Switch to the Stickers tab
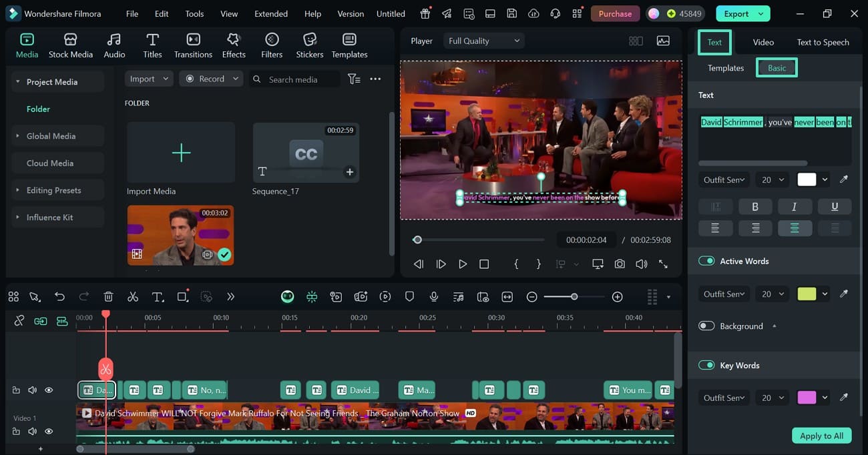This screenshot has width=868, height=455. coord(309,46)
